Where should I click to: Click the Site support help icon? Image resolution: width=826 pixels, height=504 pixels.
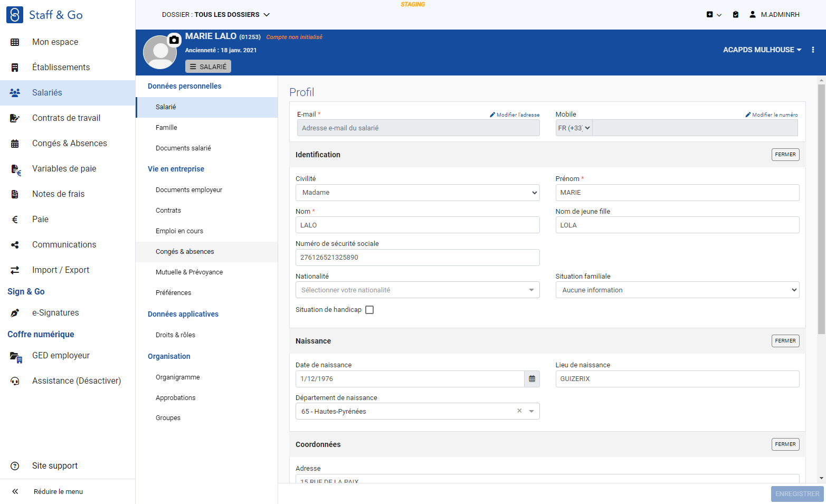pyautogui.click(x=15, y=466)
